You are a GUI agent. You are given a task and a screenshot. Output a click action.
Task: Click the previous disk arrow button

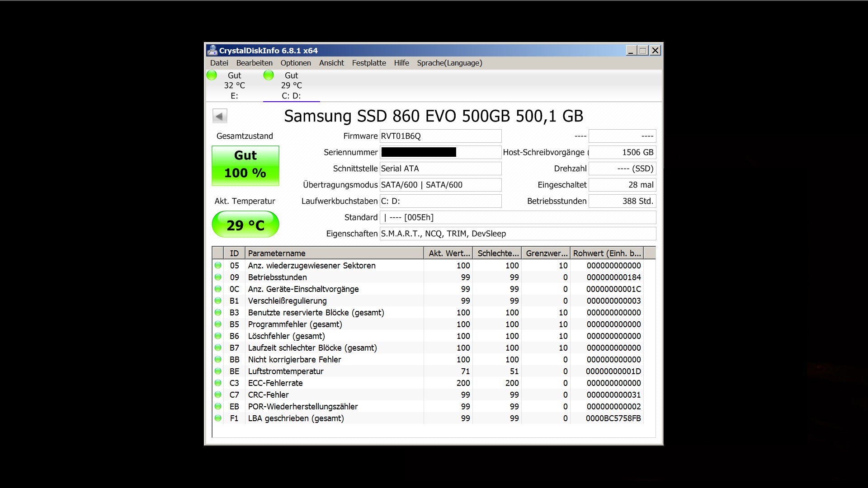pyautogui.click(x=220, y=116)
